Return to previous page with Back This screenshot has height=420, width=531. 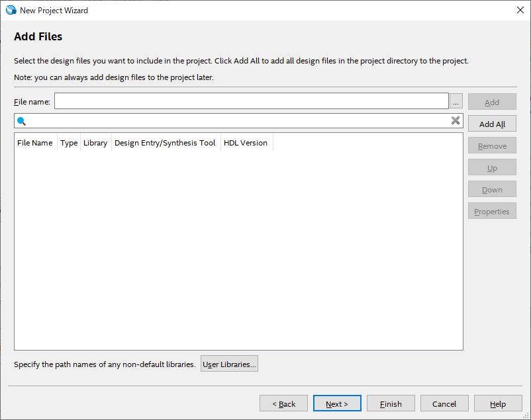click(x=283, y=403)
